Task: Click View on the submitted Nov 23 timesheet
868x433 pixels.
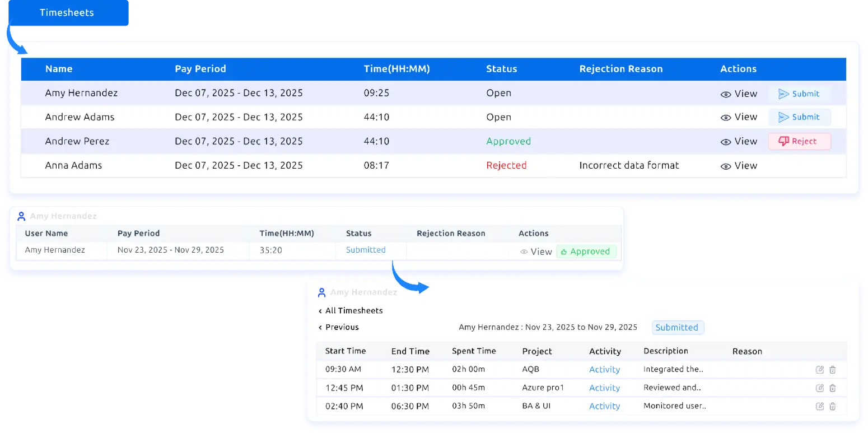Action: click(535, 252)
